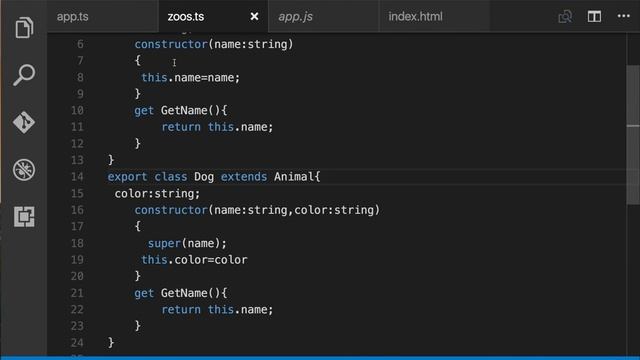Screen dimensions: 640x360
Task: Click 'constructor' on line 16
Action: point(171,210)
